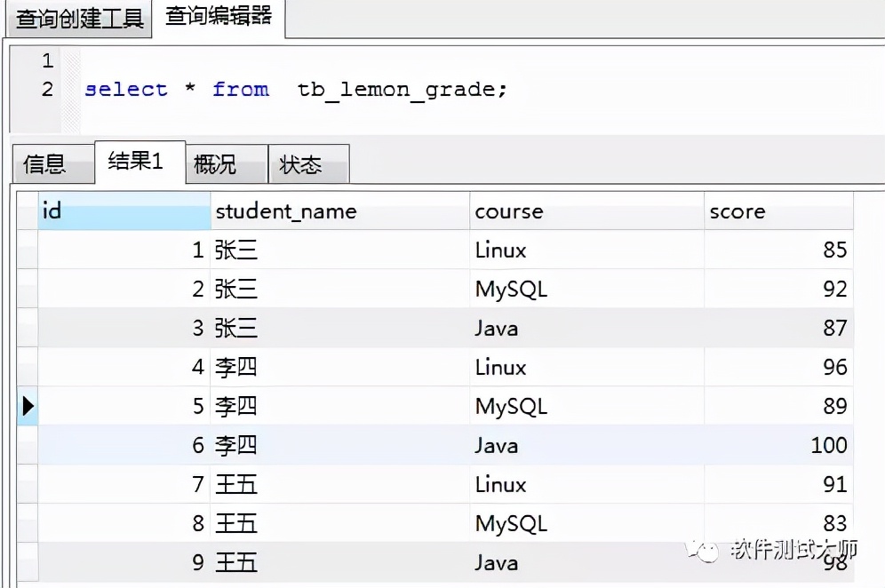Select the 结果1 tab
885x588 pixels.
coord(136,162)
